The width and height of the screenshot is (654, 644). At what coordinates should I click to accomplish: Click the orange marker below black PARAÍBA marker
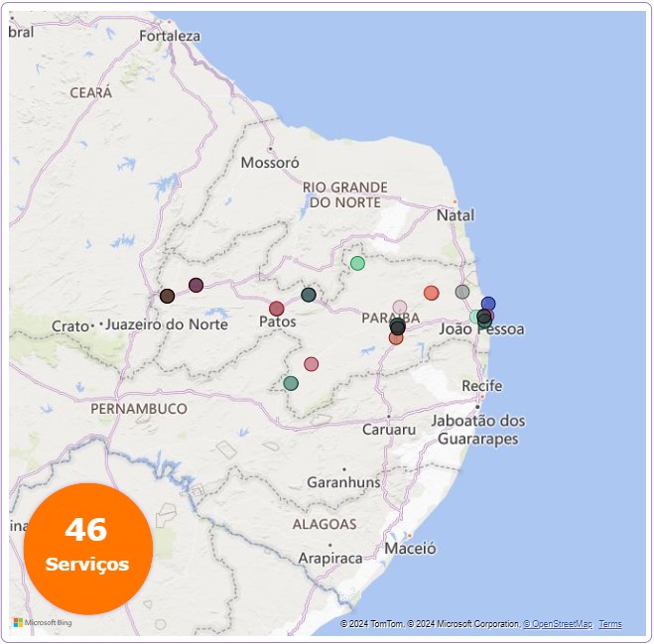point(396,338)
